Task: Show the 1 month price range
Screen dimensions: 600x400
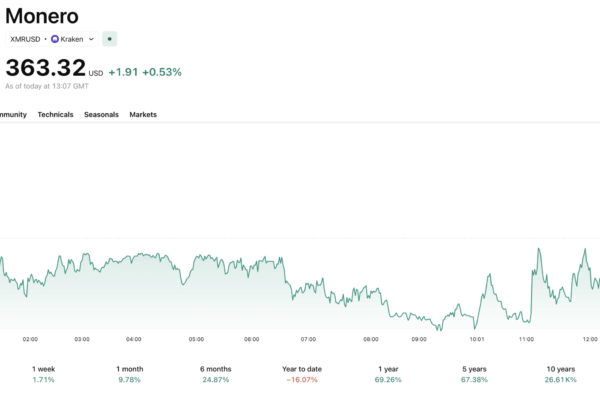Action: tap(129, 374)
